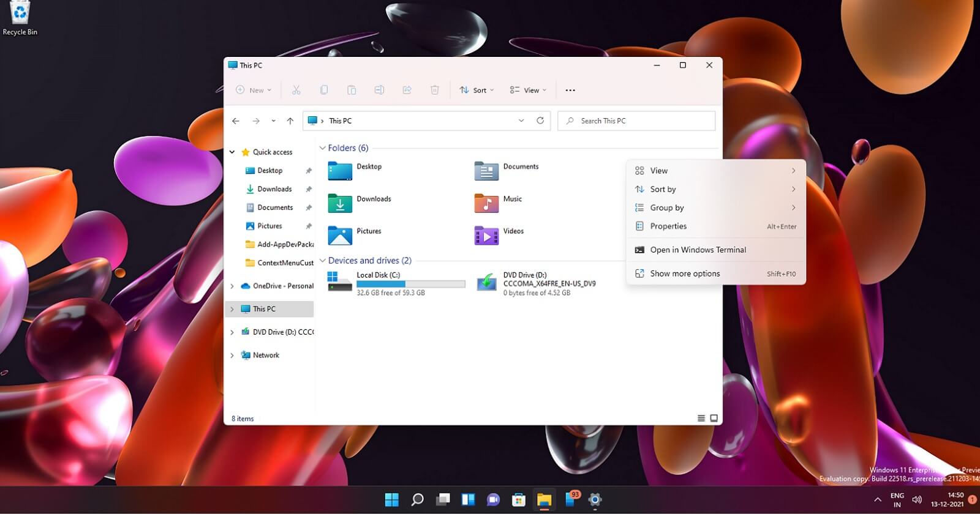Open the address bar history dropdown

(x=521, y=121)
